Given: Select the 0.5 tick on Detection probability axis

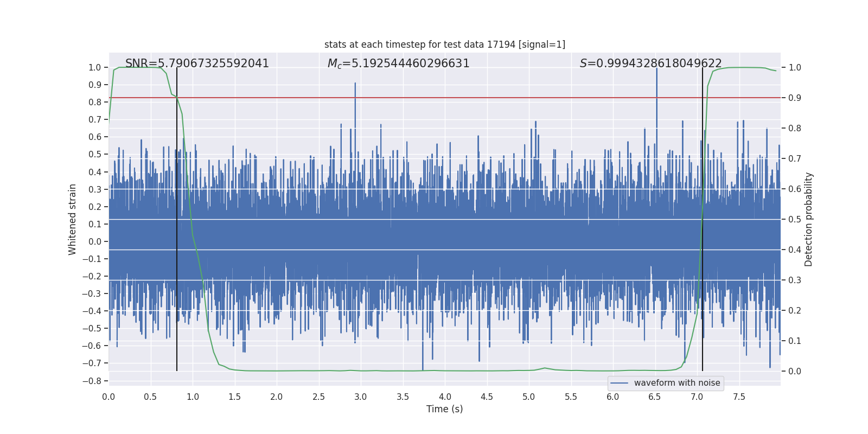Looking at the screenshot, I should (x=795, y=220).
